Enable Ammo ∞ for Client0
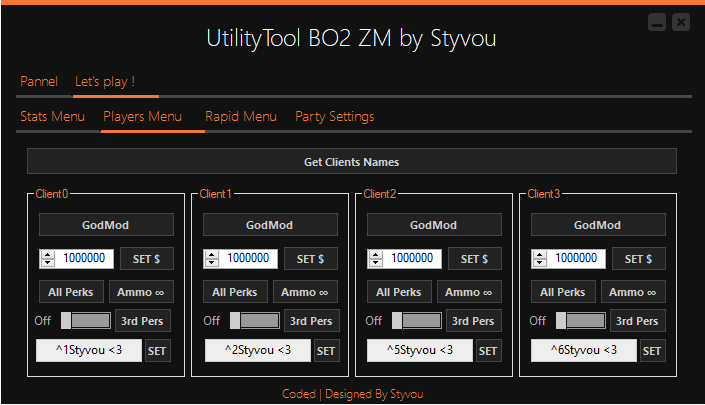 coord(141,292)
